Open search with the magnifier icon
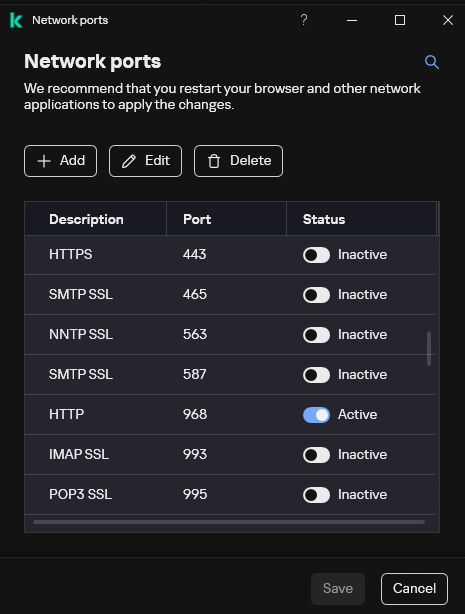465x614 pixels. point(432,62)
